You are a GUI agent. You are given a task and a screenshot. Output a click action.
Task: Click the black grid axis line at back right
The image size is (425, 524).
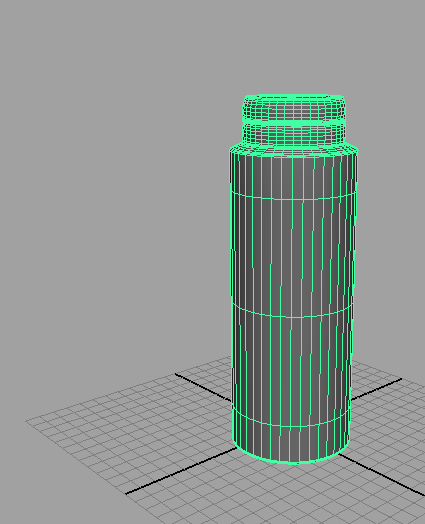(x=376, y=389)
